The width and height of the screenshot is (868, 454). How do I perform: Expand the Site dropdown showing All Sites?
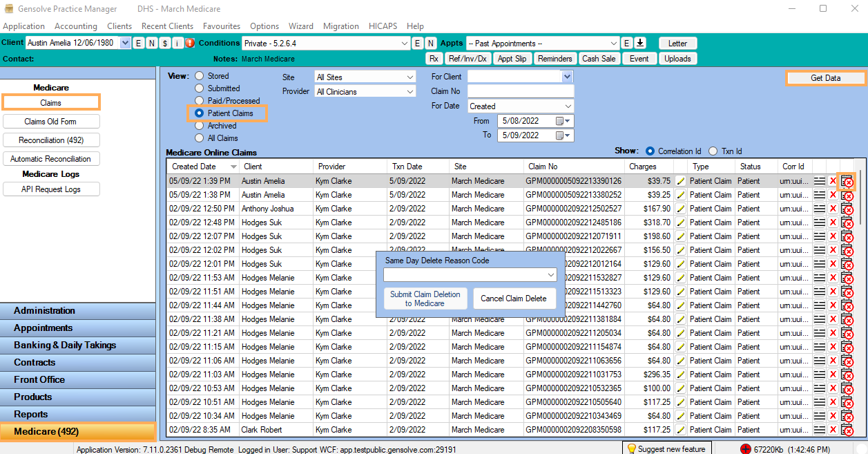pos(410,77)
